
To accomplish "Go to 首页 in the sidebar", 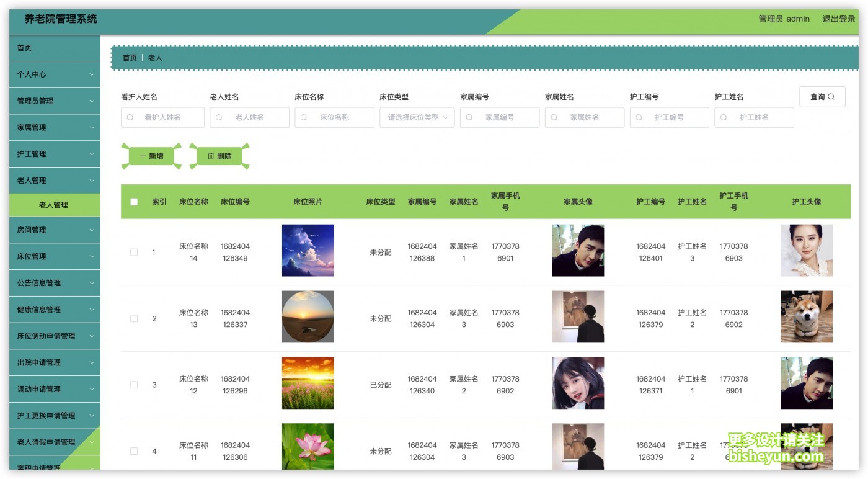I will click(x=55, y=48).
